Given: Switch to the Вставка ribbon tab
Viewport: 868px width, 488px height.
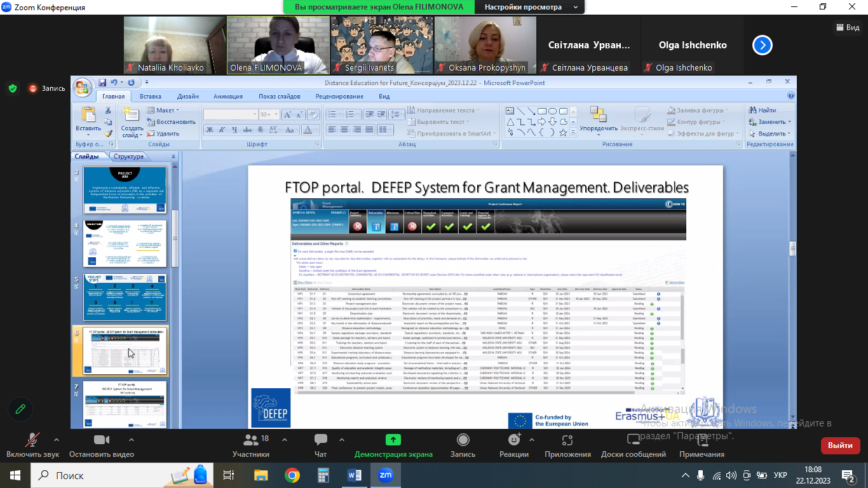Looking at the screenshot, I should (x=151, y=97).
